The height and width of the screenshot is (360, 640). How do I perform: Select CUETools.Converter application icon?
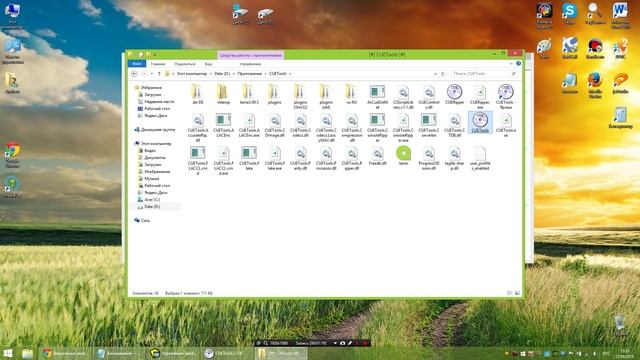[429, 125]
